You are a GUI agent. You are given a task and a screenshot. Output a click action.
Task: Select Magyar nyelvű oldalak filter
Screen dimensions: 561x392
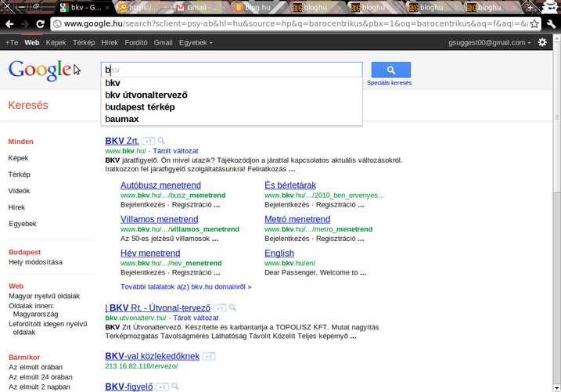pyautogui.click(x=44, y=296)
